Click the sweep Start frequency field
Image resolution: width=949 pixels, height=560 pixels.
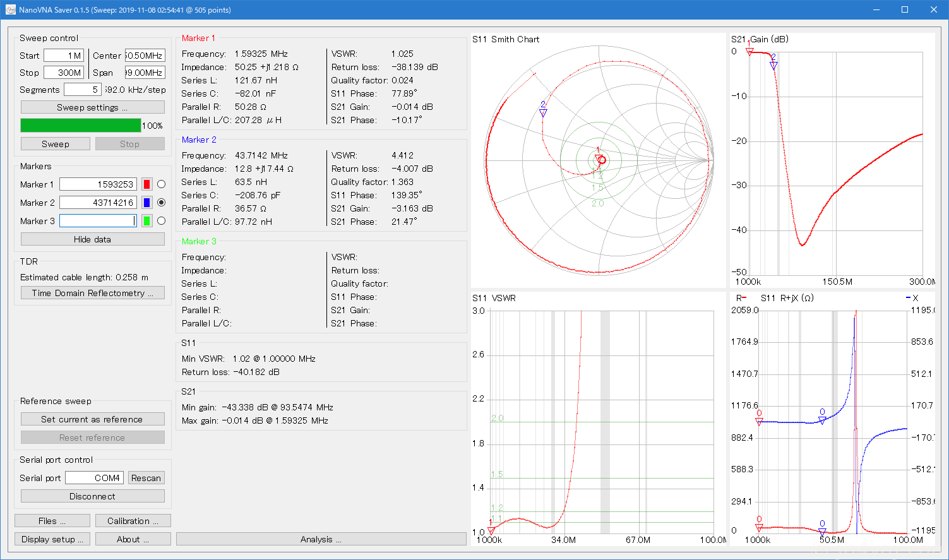pos(64,56)
